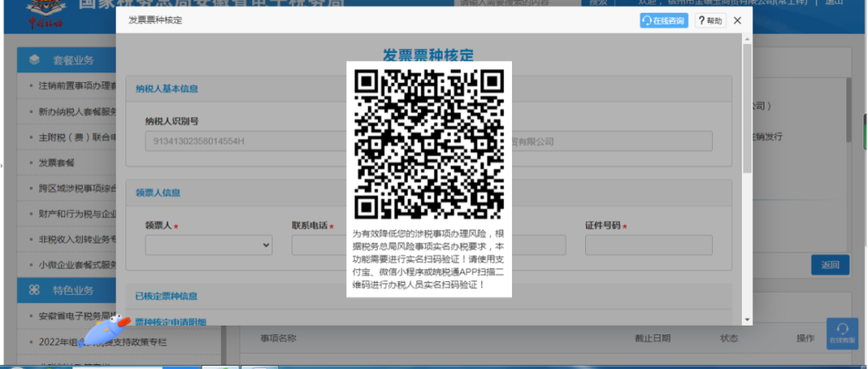
Task: Click the 搜索 button in page header
Action: pyautogui.click(x=598, y=2)
